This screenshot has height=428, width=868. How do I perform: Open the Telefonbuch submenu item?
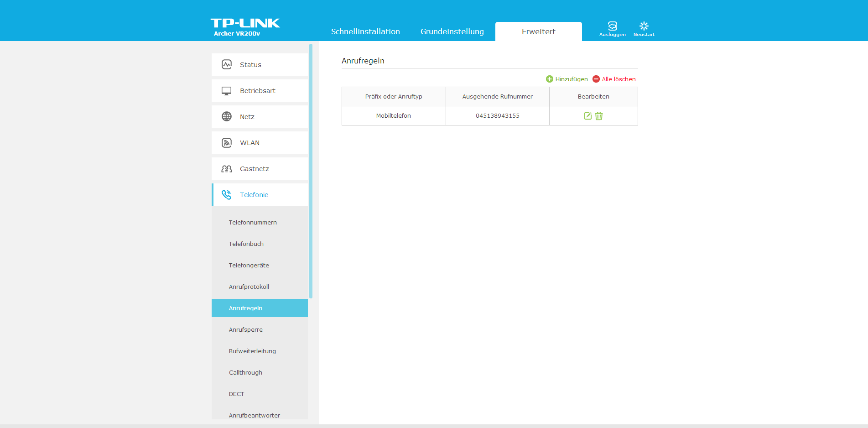coord(246,244)
